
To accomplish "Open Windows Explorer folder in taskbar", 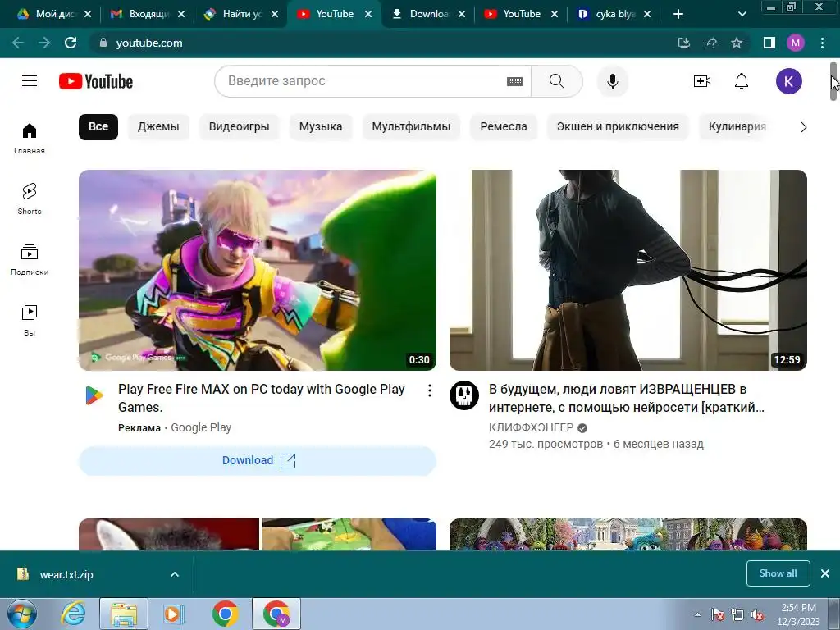I will tap(124, 614).
